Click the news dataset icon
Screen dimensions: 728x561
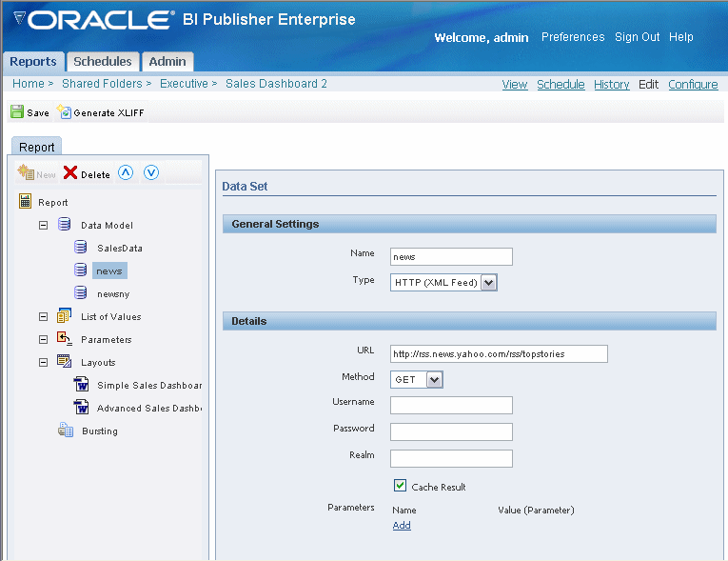pos(80,270)
